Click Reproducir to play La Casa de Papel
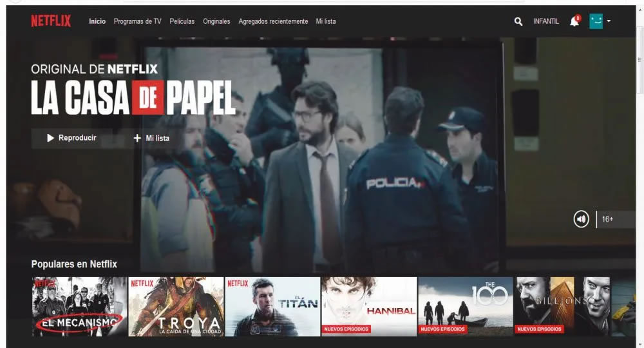This screenshot has width=644, height=348. tap(72, 138)
